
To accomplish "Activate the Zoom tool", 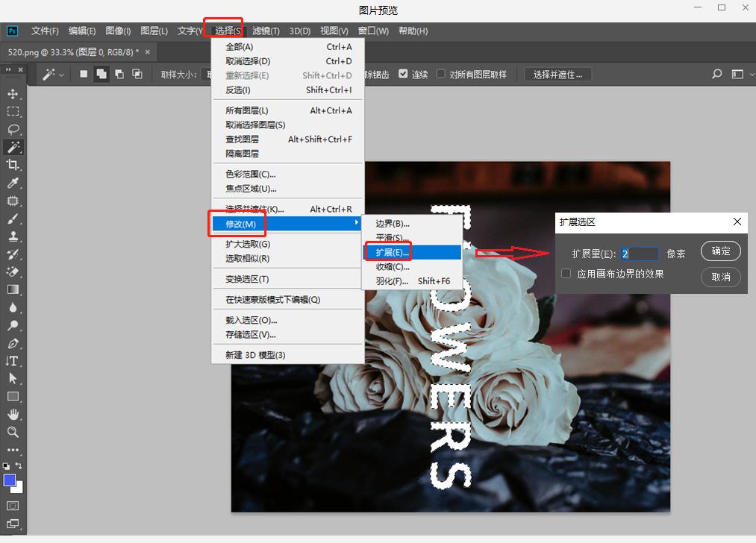I will pos(13,433).
